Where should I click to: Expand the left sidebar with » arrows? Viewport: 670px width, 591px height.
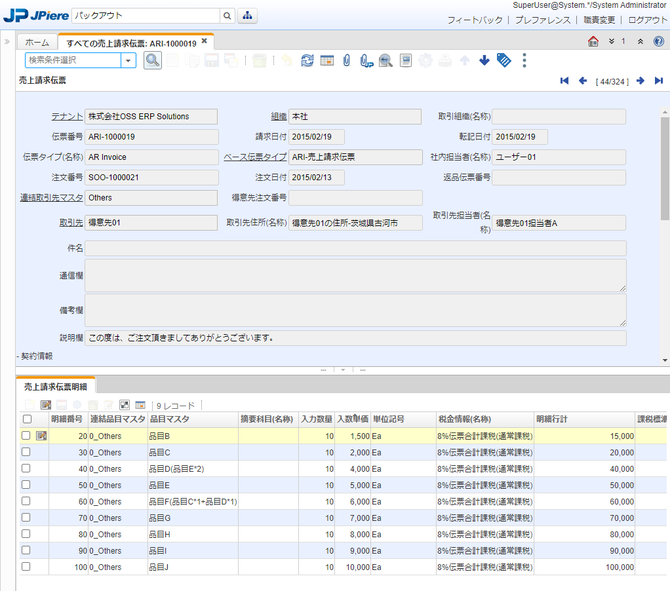[x=7, y=41]
